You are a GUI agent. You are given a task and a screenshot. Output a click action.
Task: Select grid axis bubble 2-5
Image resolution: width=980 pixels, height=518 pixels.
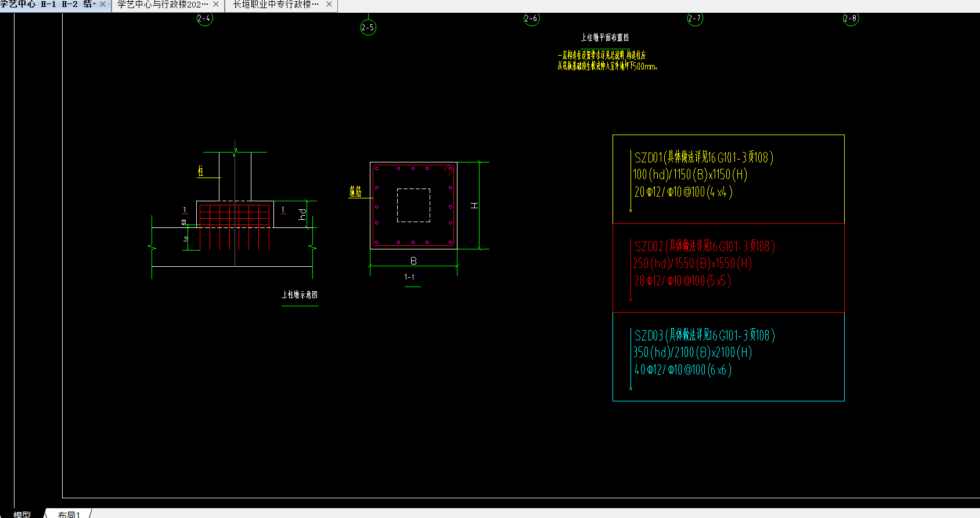point(368,27)
